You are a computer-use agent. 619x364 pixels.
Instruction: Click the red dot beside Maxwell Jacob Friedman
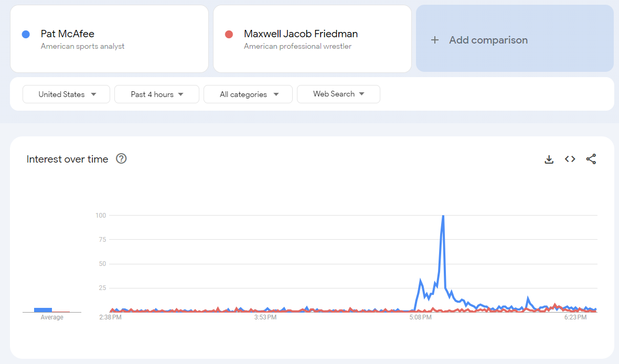(x=229, y=35)
